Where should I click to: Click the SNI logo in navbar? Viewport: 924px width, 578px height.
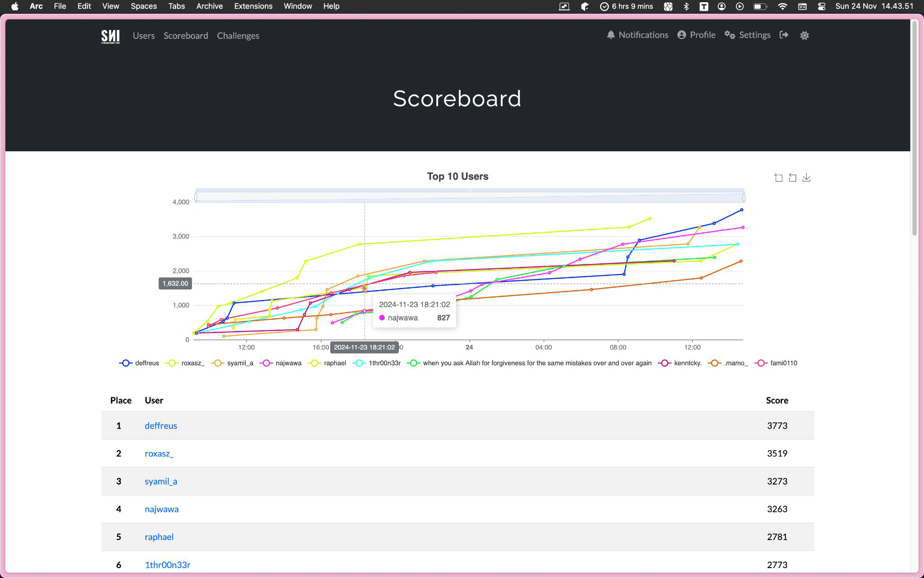[111, 36]
